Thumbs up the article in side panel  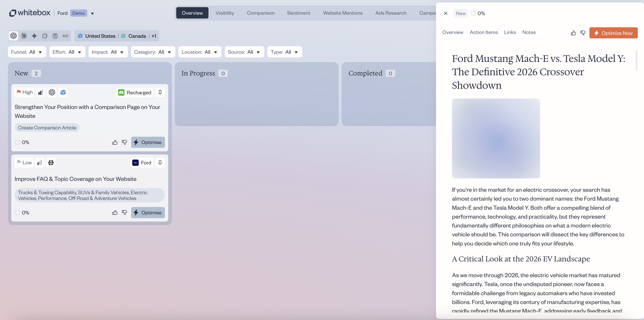coord(573,33)
